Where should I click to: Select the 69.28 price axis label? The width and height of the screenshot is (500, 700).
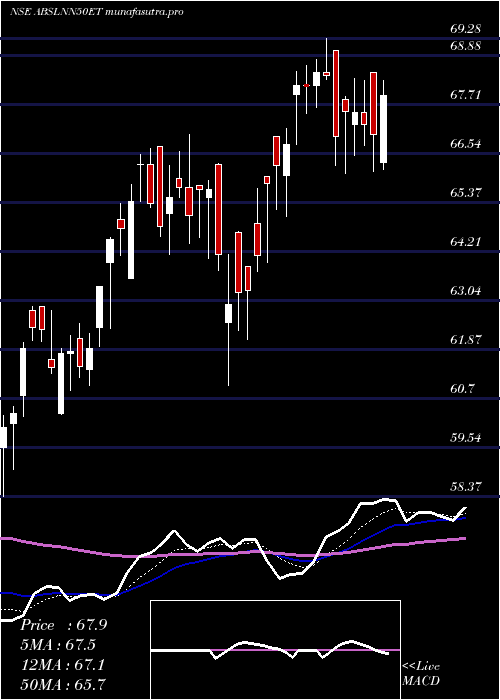click(x=466, y=29)
